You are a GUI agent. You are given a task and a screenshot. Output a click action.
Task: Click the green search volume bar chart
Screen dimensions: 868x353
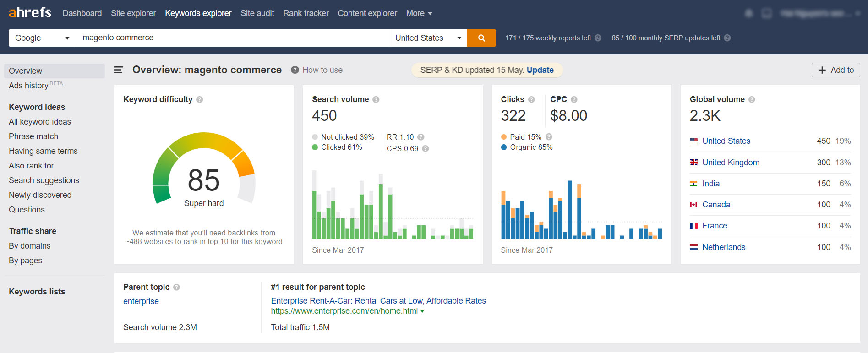coord(393,205)
